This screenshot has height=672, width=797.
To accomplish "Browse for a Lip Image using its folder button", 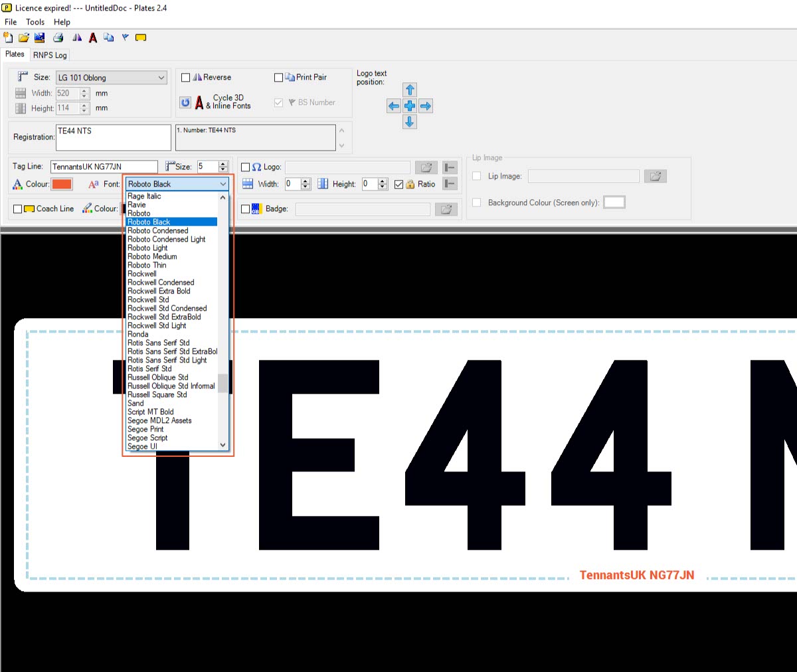I will [655, 176].
